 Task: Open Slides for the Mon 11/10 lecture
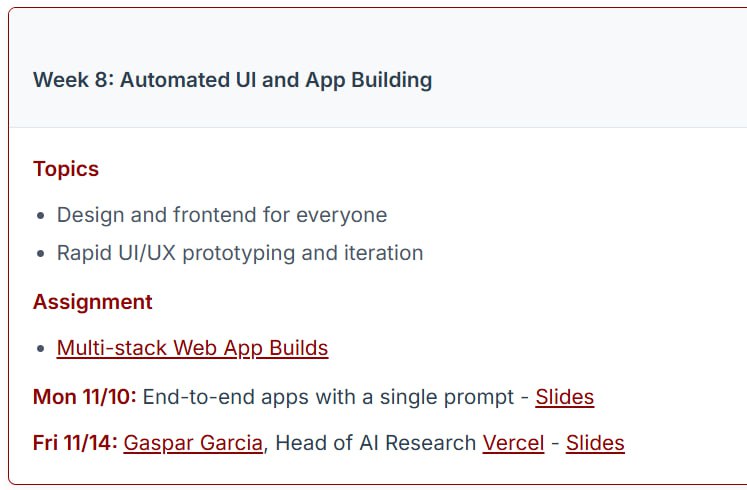(564, 397)
